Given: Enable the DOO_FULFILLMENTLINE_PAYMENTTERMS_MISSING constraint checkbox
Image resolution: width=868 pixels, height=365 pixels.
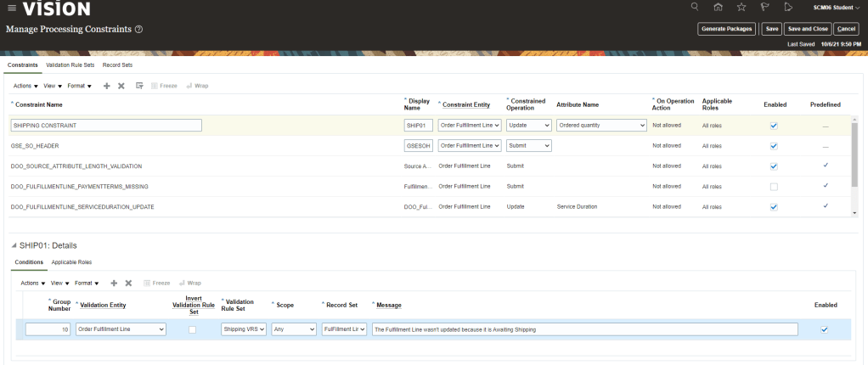Looking at the screenshot, I should coord(773,186).
